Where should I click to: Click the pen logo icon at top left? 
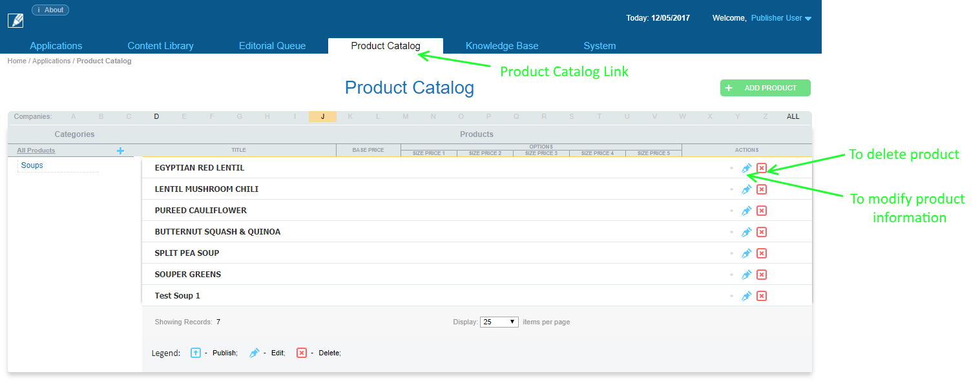[16, 21]
